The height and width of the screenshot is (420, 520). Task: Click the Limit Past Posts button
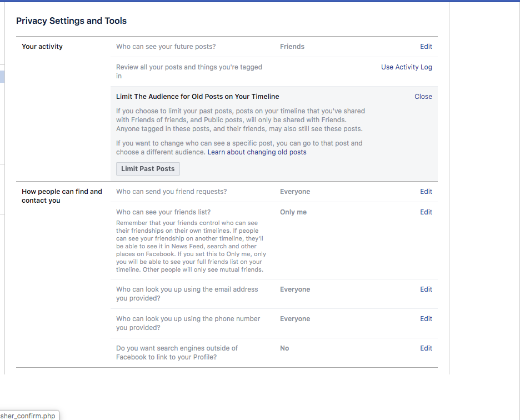click(148, 168)
